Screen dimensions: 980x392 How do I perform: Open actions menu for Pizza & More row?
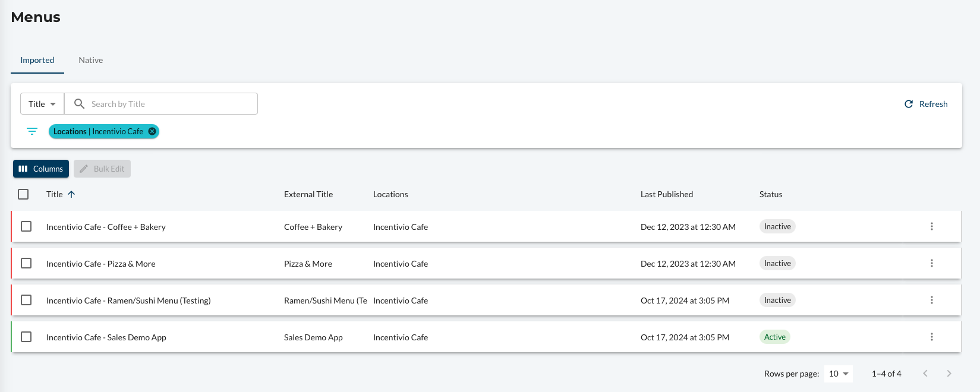[x=931, y=263]
